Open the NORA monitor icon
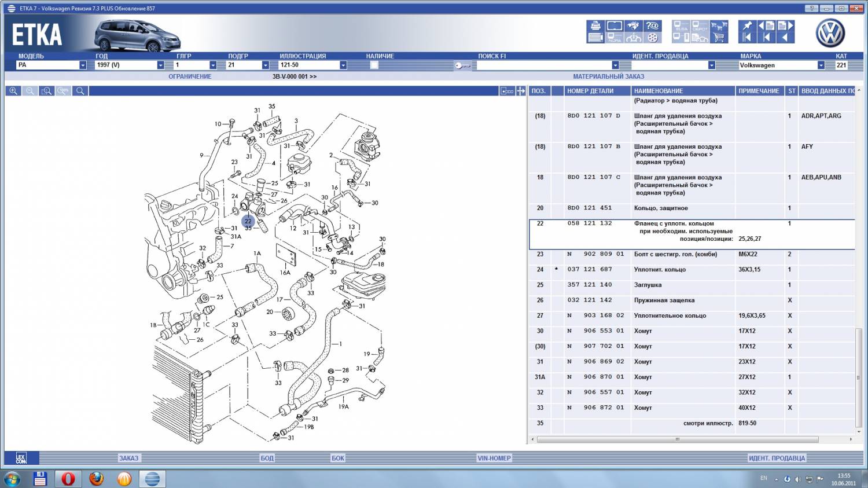 (615, 38)
